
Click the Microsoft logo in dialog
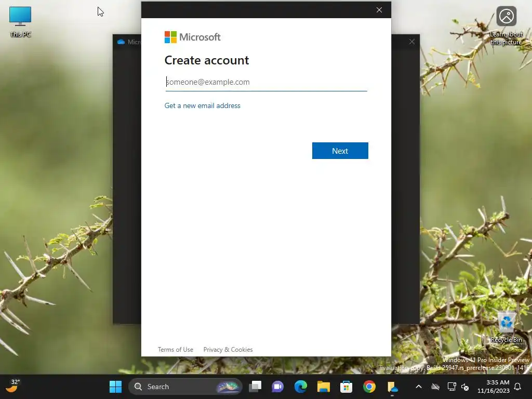192,37
